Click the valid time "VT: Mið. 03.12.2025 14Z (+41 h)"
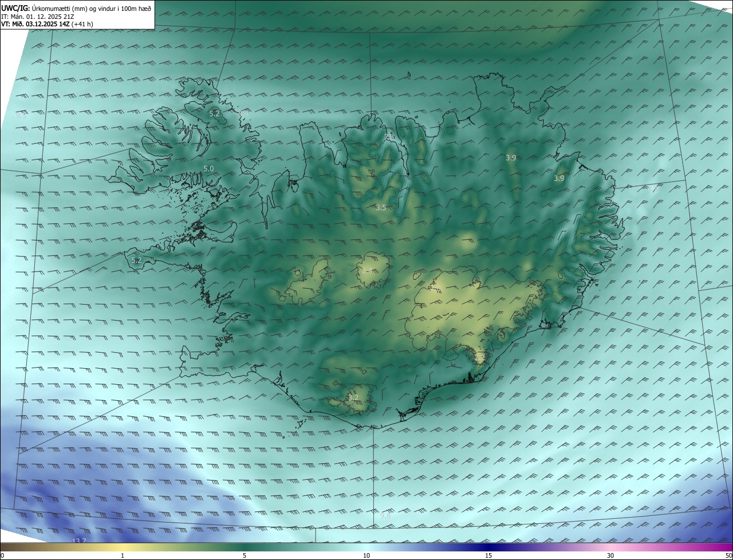The image size is (733, 560). click(x=47, y=24)
